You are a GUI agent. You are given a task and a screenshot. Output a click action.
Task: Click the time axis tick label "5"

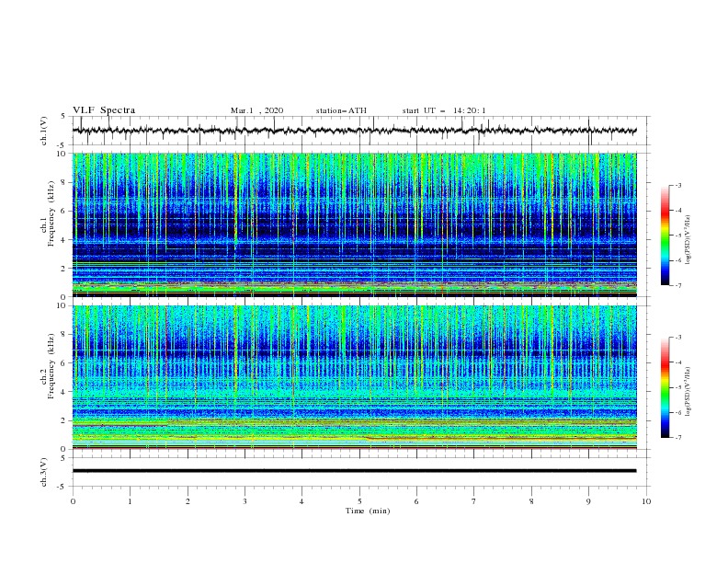coord(359,501)
